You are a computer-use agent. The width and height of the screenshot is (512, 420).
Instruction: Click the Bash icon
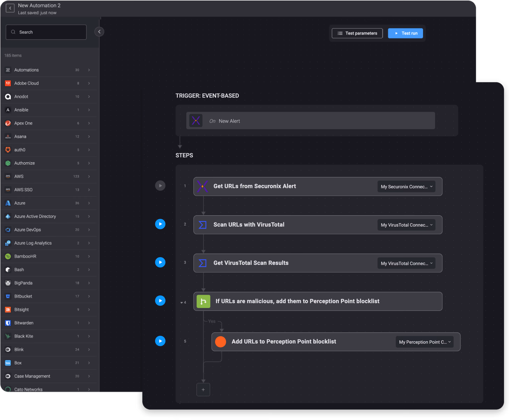click(8, 270)
